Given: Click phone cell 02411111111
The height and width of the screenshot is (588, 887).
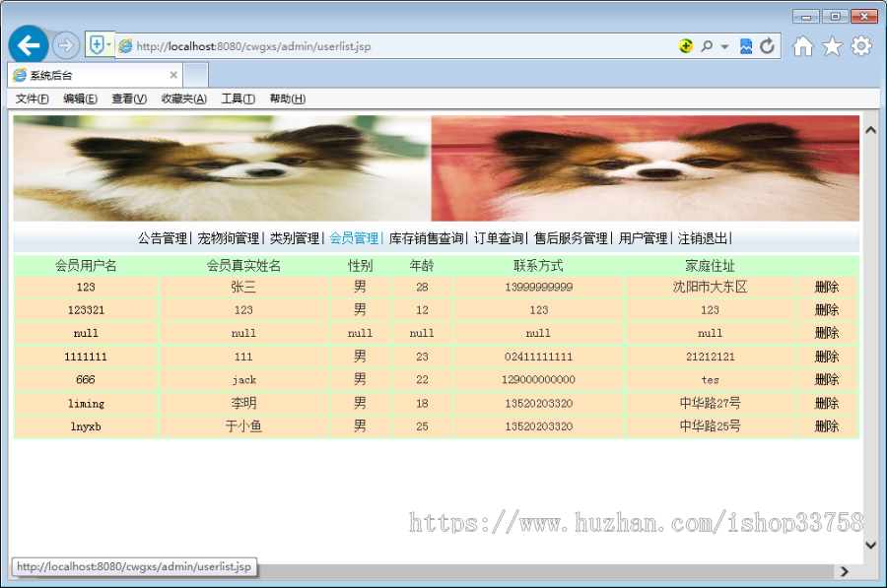Looking at the screenshot, I should tap(538, 357).
